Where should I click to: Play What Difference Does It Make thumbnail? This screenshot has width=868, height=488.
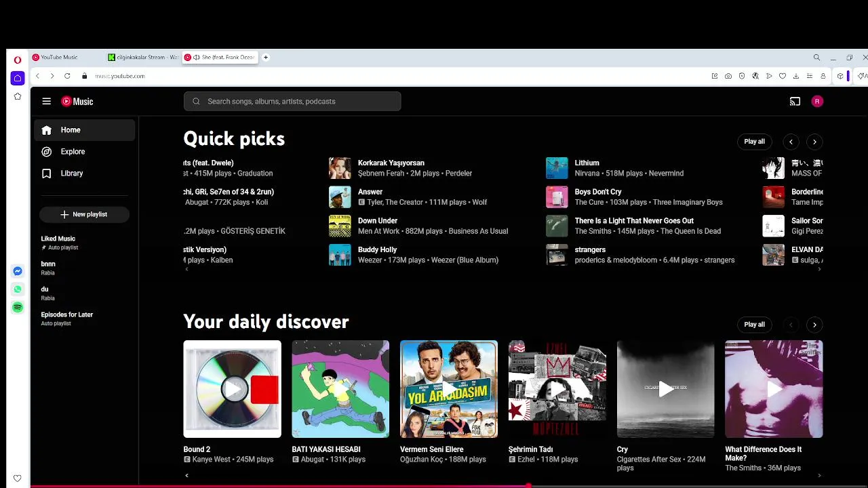[774, 389]
